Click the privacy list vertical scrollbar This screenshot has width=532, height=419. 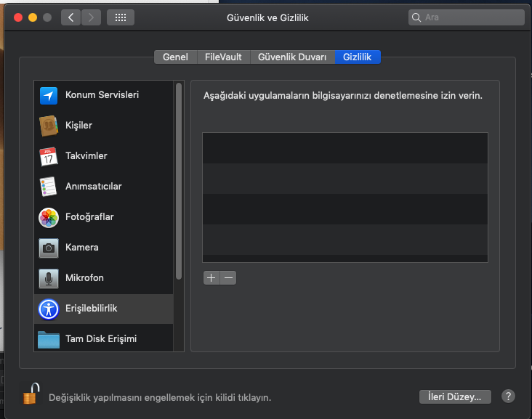179,182
